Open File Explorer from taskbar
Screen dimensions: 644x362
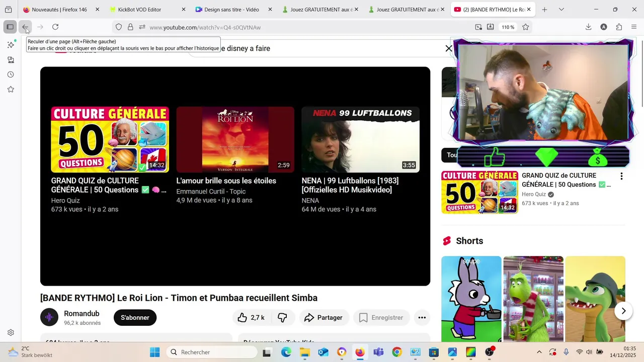point(305,352)
